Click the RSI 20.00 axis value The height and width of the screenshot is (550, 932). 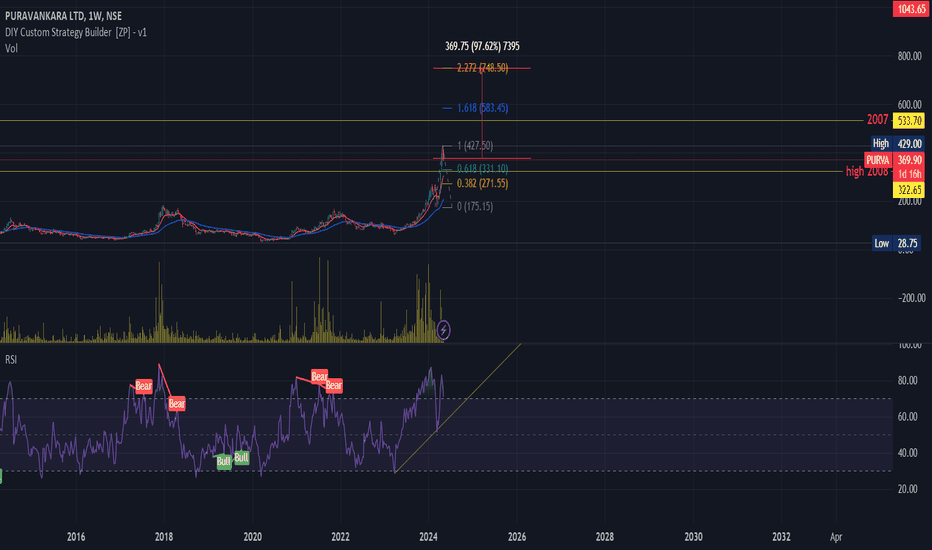[x=907, y=489]
